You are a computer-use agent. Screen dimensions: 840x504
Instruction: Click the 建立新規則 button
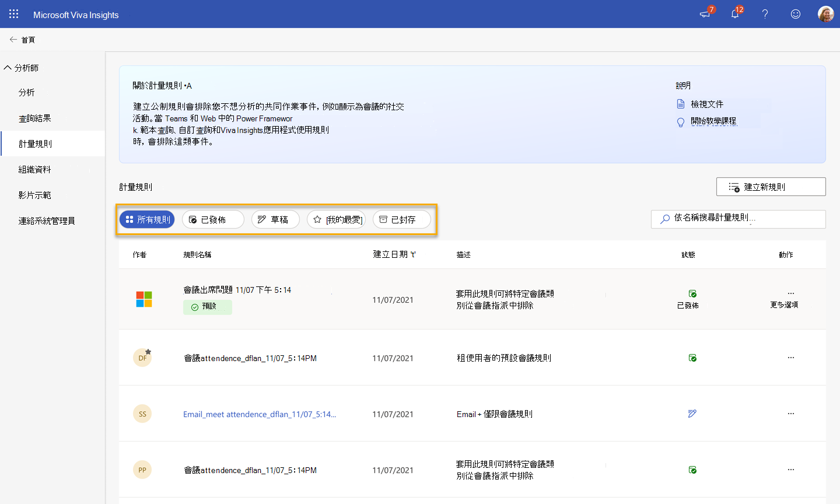pyautogui.click(x=771, y=187)
